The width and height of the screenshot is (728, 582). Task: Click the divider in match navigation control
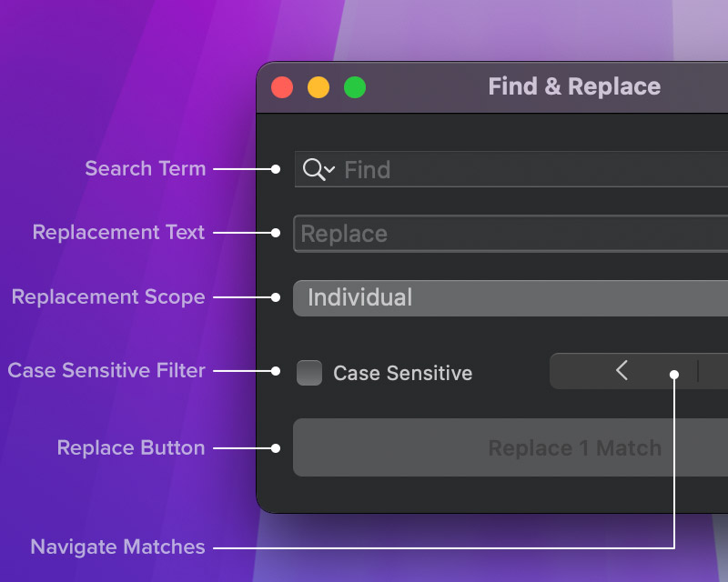698,371
